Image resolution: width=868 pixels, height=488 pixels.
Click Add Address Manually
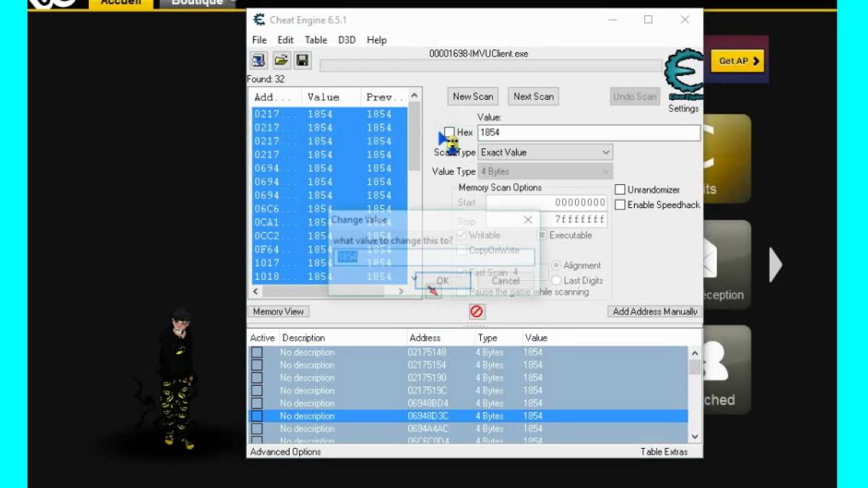click(x=655, y=311)
